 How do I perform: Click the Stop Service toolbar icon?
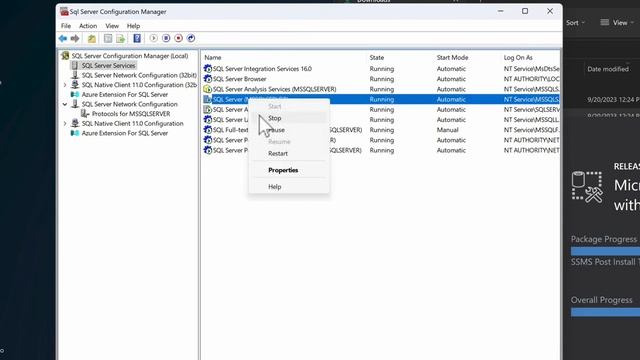point(178,38)
